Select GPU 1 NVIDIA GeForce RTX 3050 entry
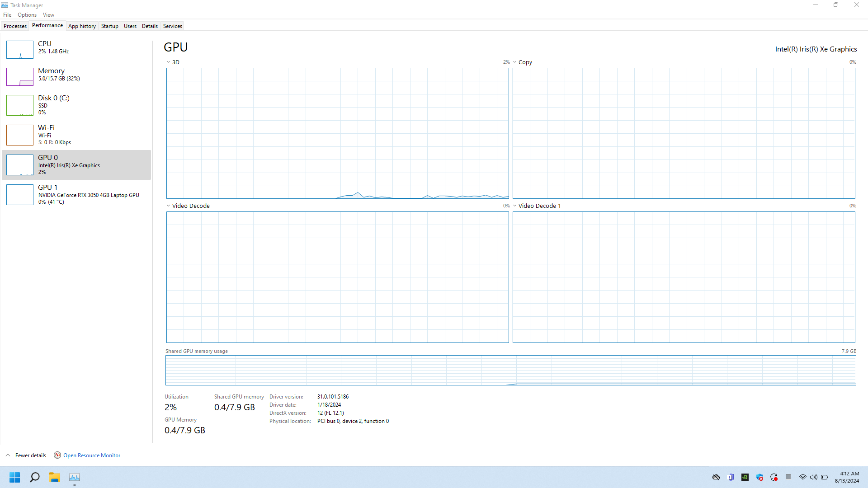 click(x=76, y=195)
